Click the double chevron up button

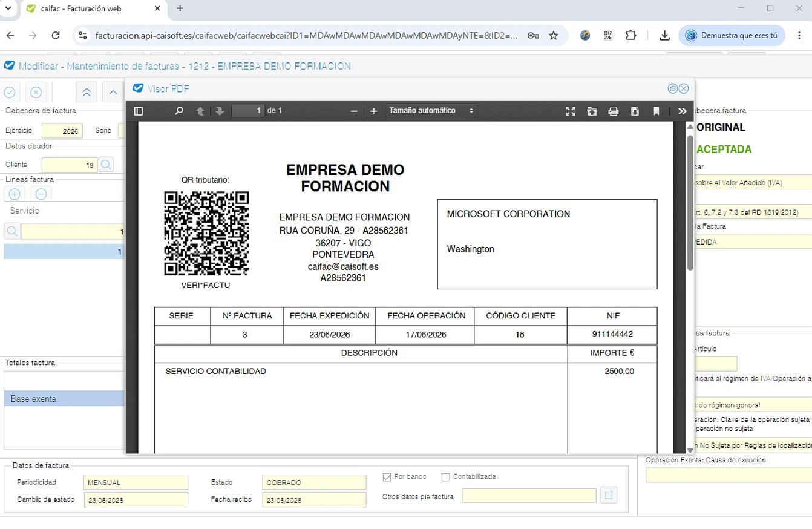[x=87, y=92]
